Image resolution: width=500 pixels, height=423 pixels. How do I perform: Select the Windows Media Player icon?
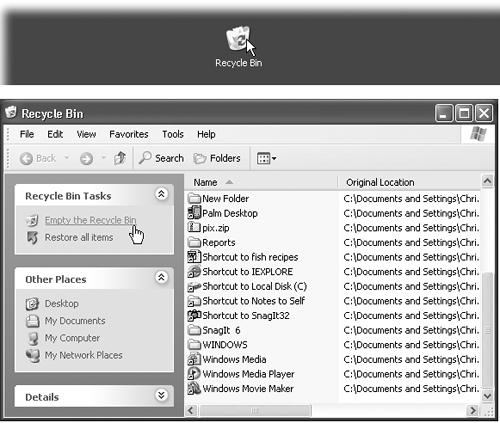(x=194, y=374)
